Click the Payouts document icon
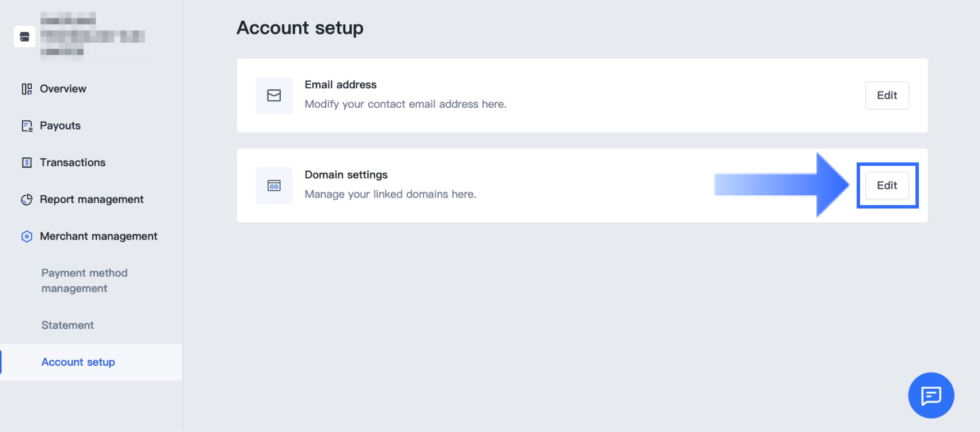Image resolution: width=980 pixels, height=432 pixels. [27, 126]
